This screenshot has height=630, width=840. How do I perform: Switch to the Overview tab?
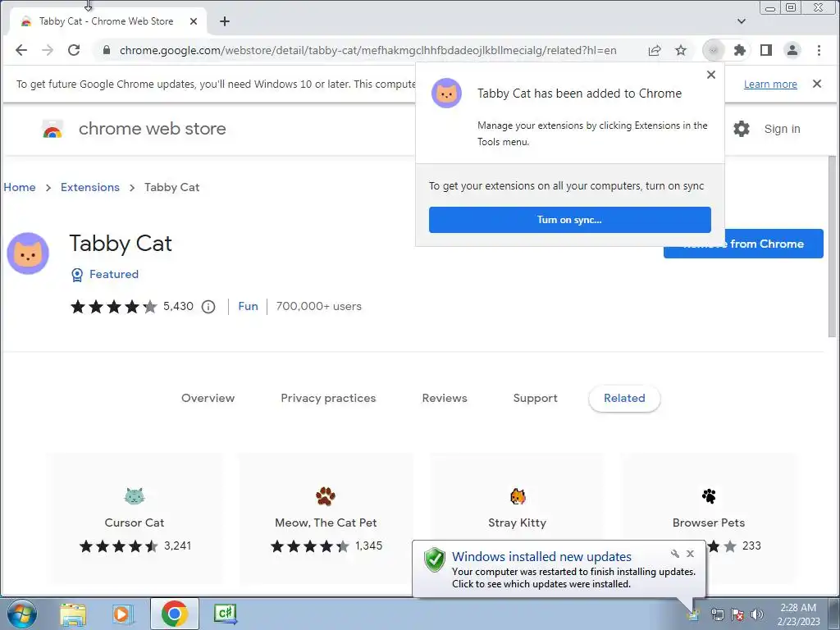pos(208,398)
